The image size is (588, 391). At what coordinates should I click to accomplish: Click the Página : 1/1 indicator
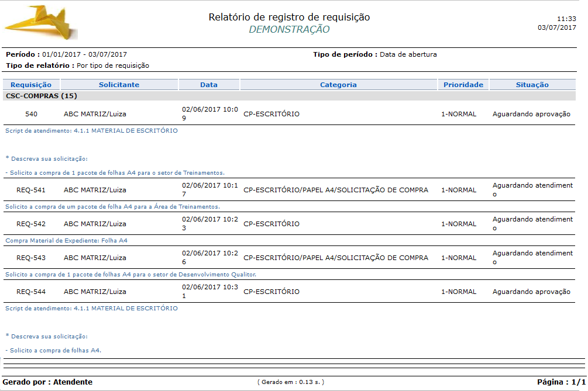[x=561, y=382]
